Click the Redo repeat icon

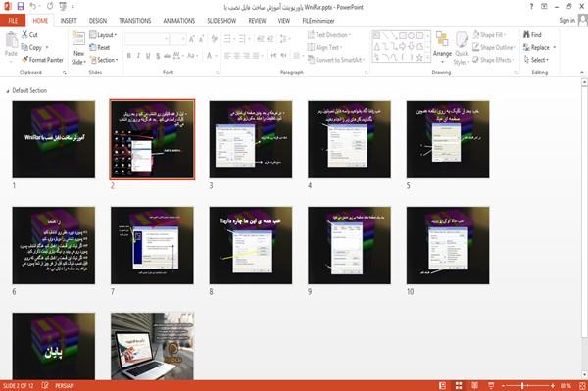50,6
